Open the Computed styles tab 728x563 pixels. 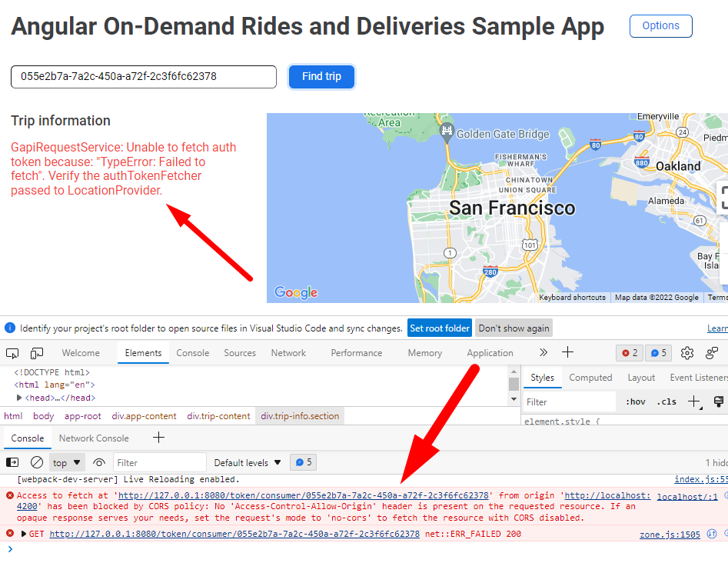click(x=590, y=378)
